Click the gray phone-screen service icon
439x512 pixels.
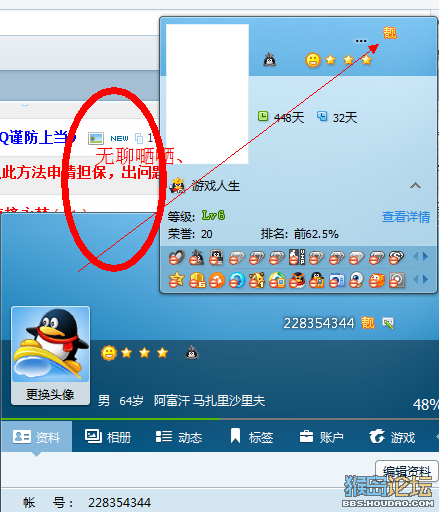point(217,257)
